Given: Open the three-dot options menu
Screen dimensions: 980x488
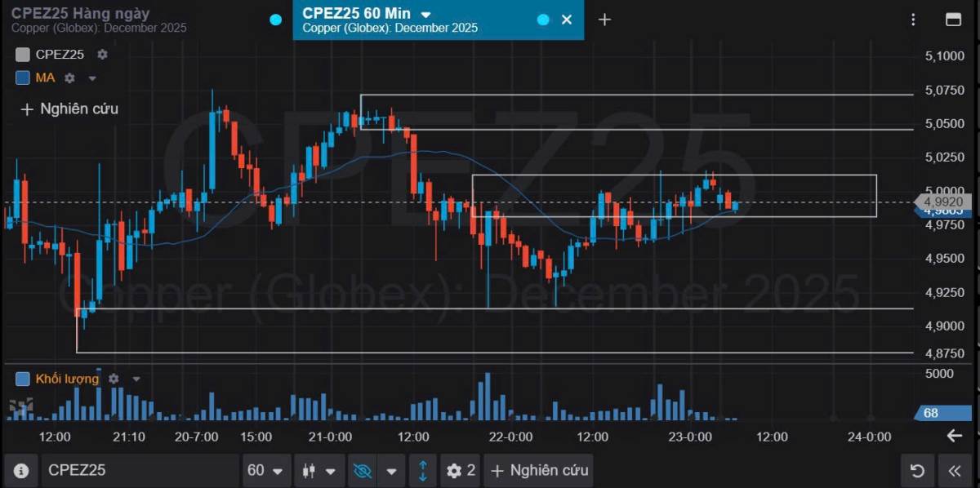Looking at the screenshot, I should pyautogui.click(x=915, y=20).
